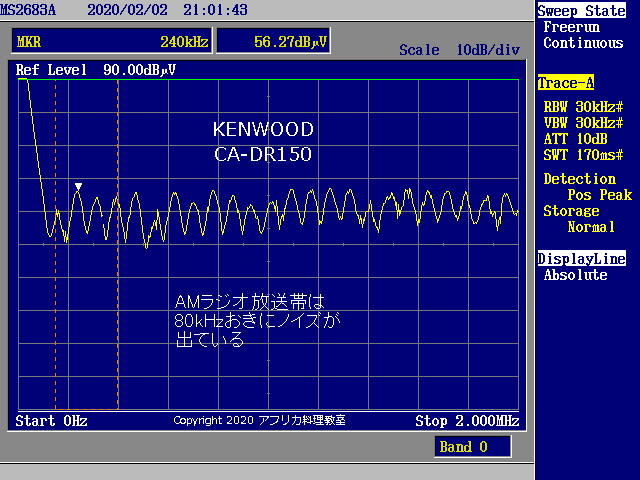
Task: Select the Absolute display line option
Action: [x=576, y=275]
